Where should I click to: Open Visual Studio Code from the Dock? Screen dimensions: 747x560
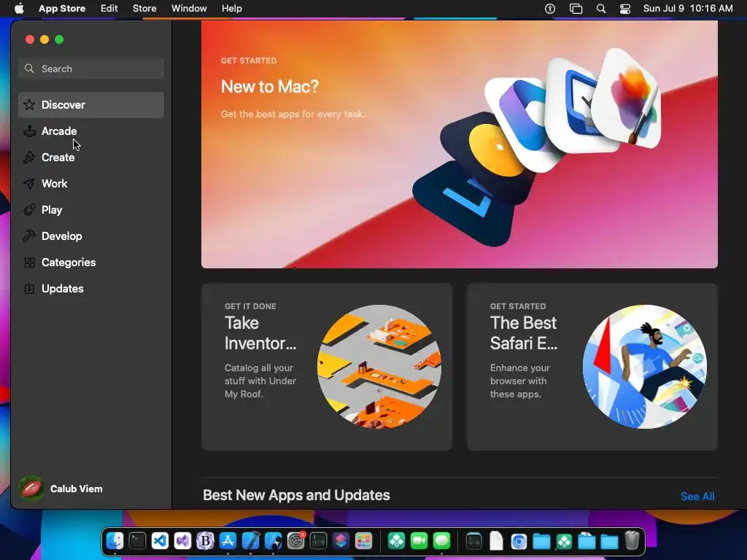click(x=160, y=541)
